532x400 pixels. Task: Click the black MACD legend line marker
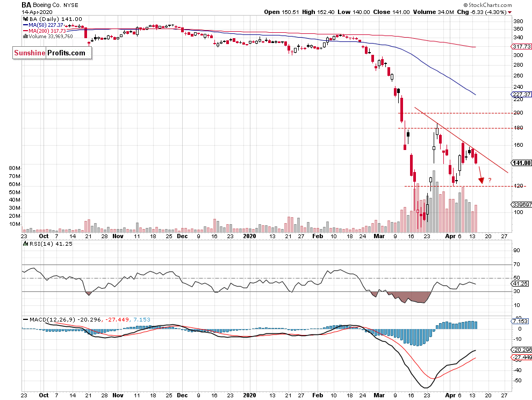[x=25, y=319]
